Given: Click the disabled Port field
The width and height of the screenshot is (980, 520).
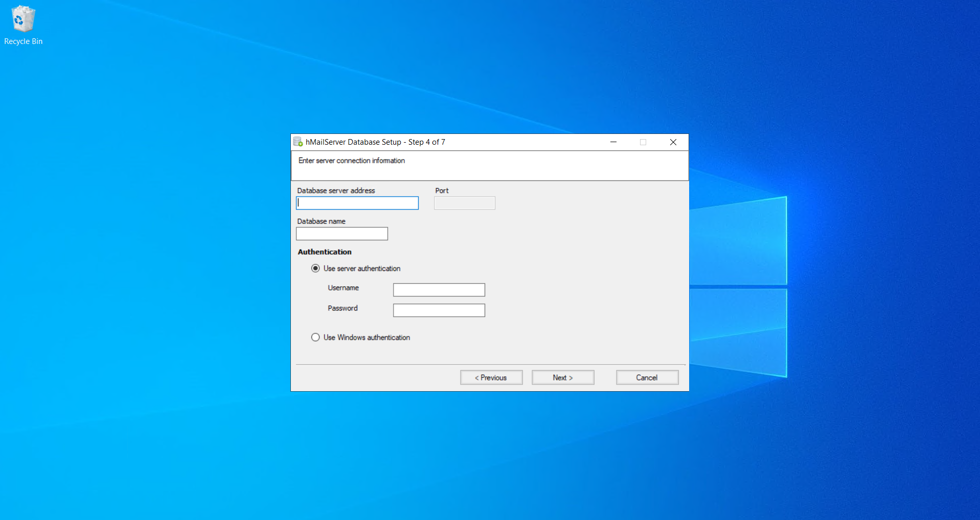Looking at the screenshot, I should (465, 203).
